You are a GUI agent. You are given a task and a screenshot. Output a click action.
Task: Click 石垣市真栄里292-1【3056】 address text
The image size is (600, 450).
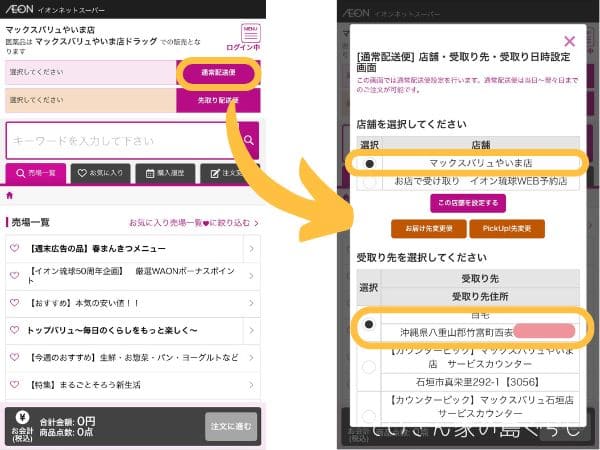coord(478,382)
